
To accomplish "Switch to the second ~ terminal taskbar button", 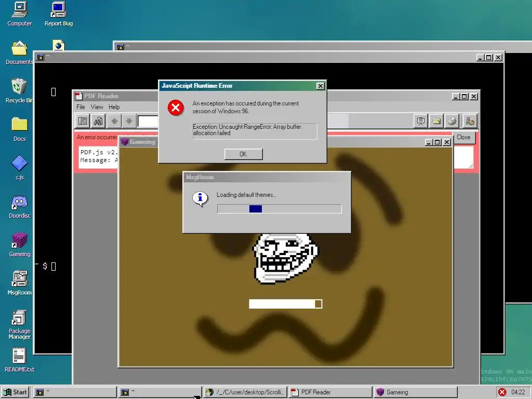I will pos(159,392).
